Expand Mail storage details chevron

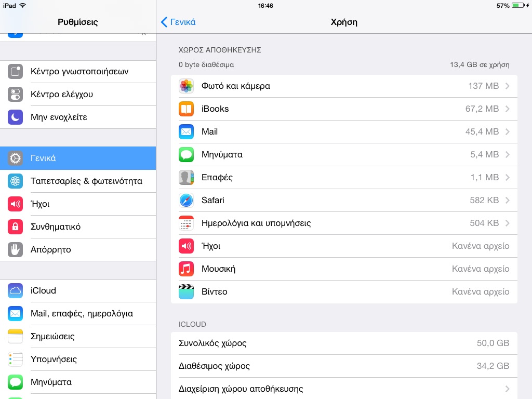point(508,131)
